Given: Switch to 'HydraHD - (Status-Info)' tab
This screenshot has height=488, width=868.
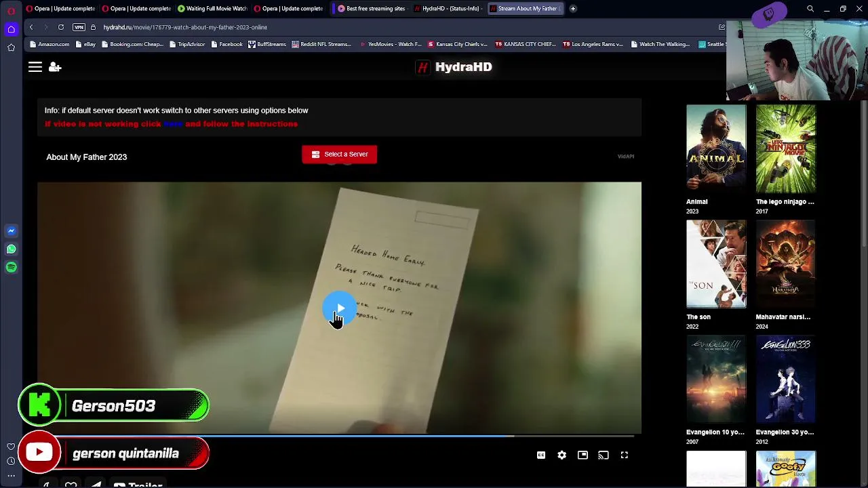Looking at the screenshot, I should [448, 9].
